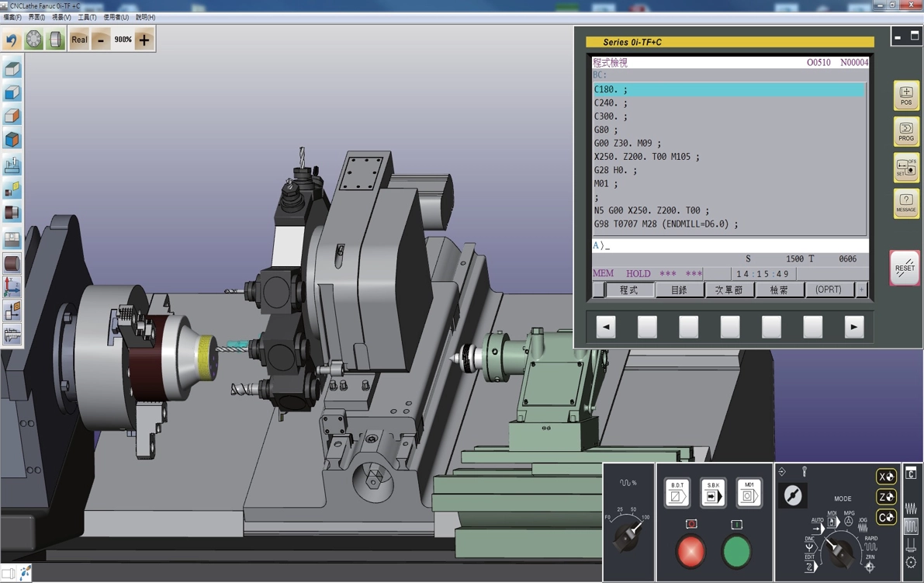The height and width of the screenshot is (583, 924).
Task: Click the 檢索 soft key
Action: pos(779,290)
